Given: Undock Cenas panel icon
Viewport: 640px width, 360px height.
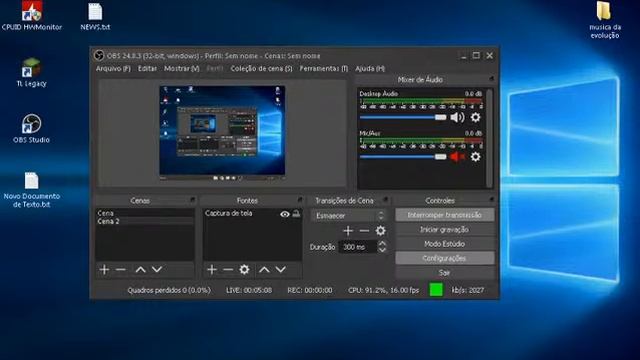Looking at the screenshot, I should pos(192,199).
